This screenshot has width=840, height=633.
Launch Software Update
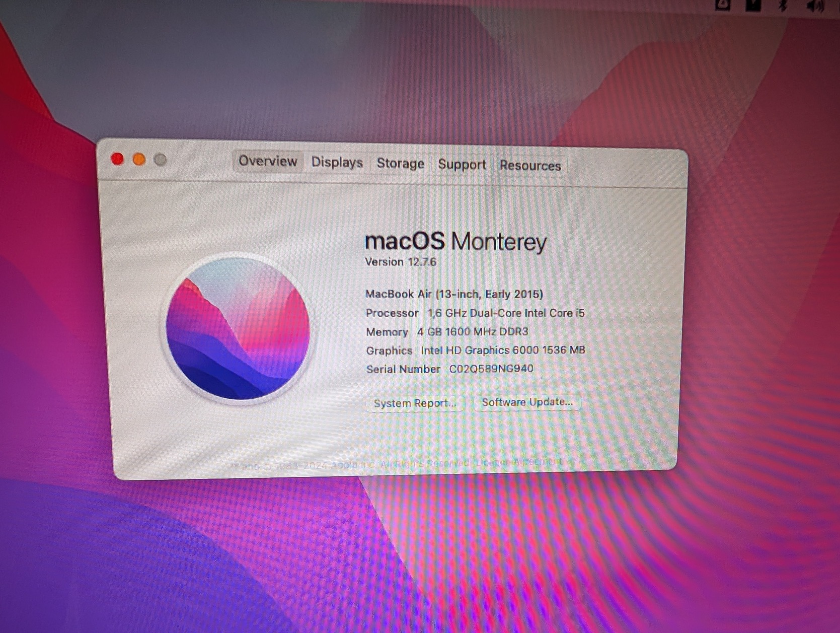527,402
